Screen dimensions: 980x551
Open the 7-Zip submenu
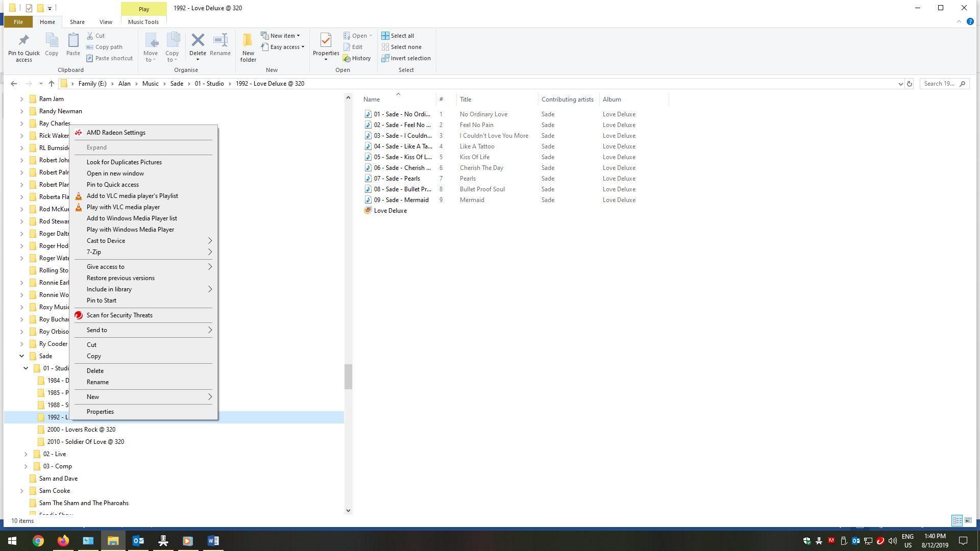[x=143, y=252]
